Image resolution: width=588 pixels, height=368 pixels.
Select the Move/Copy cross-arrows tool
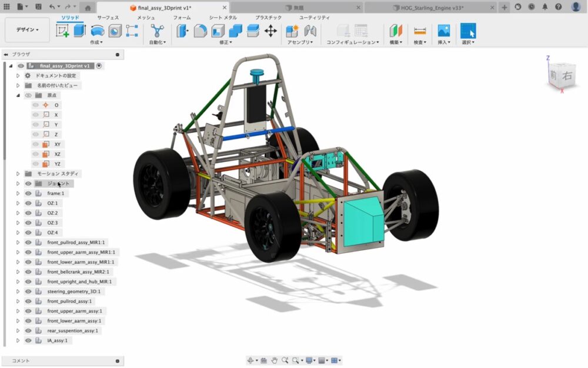click(270, 31)
